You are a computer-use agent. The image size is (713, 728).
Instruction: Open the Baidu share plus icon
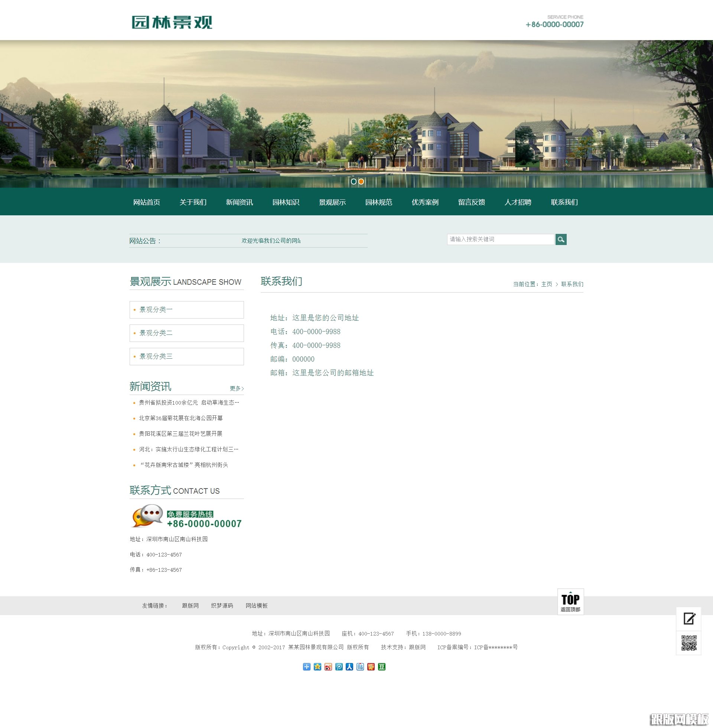tap(307, 667)
